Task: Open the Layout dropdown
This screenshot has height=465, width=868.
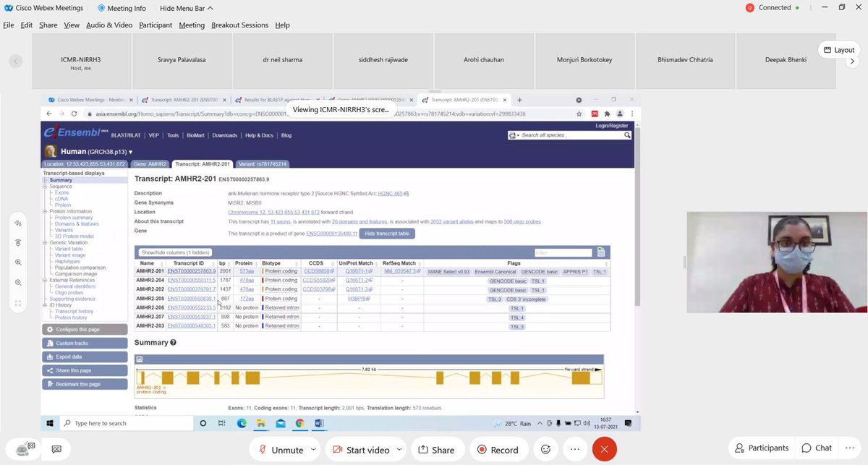Action: (838, 50)
